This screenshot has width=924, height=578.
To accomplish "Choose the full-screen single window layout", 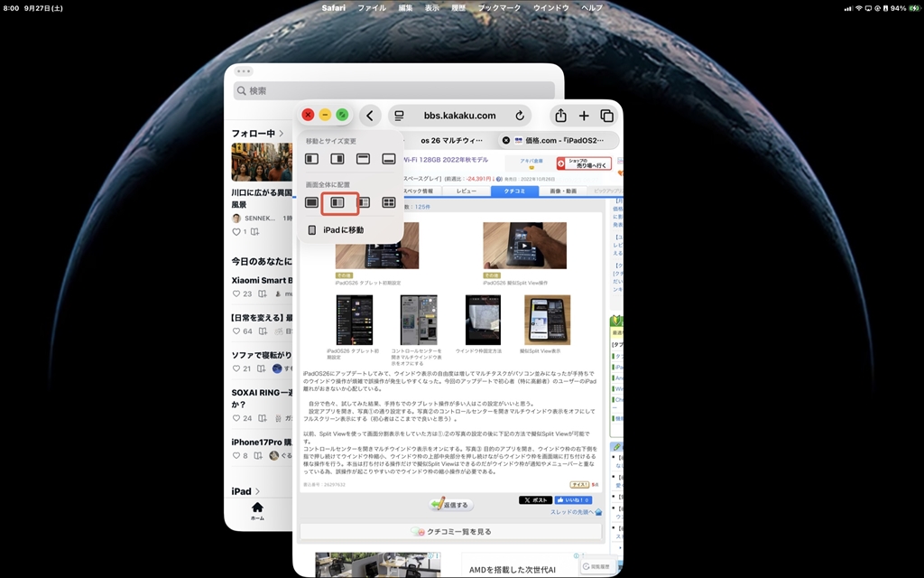I will 311,203.
